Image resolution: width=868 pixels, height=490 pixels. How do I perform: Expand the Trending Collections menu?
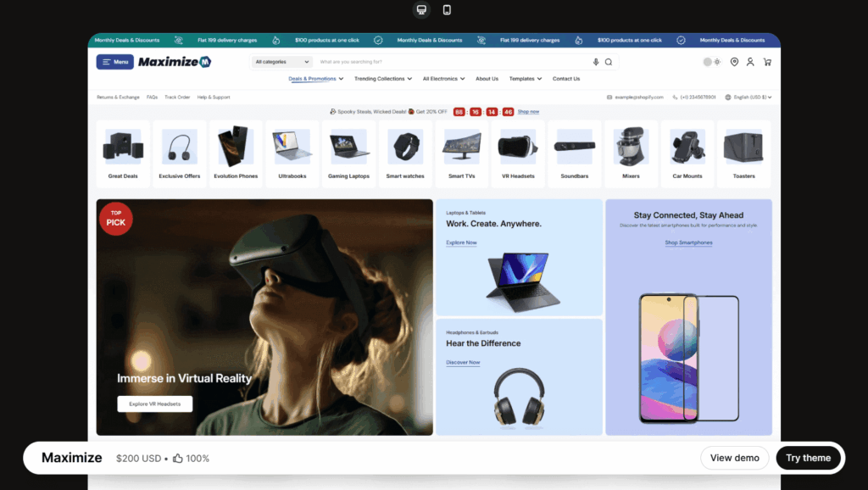(383, 79)
